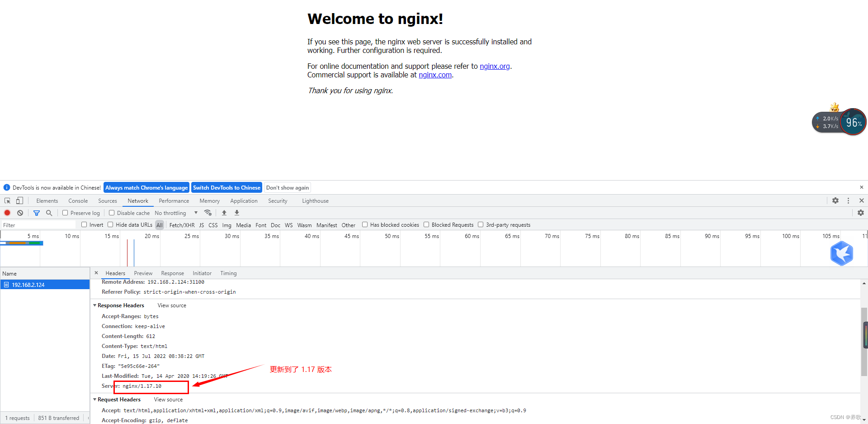Enable the Preserve log checkbox

[65, 213]
